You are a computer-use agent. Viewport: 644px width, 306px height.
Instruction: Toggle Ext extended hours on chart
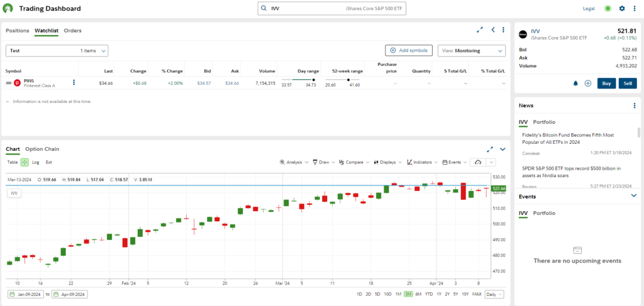[49, 162]
